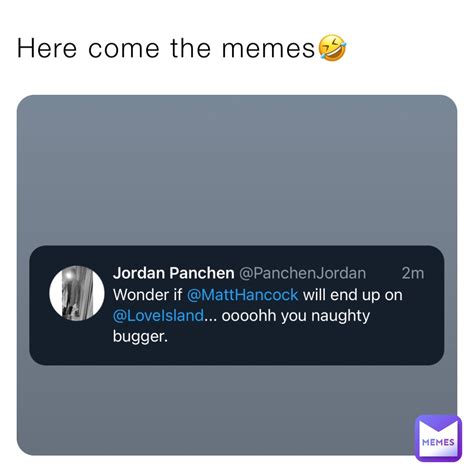The width and height of the screenshot is (474, 474).
Task: Open Jordan Panchen's profile avatar
Action: [x=77, y=293]
